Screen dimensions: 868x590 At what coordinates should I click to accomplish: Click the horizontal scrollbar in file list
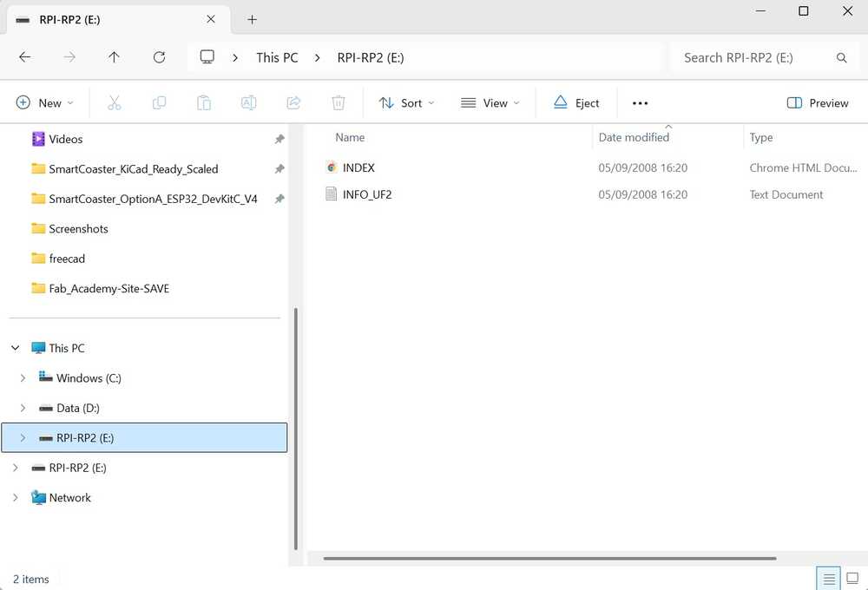tap(549, 558)
